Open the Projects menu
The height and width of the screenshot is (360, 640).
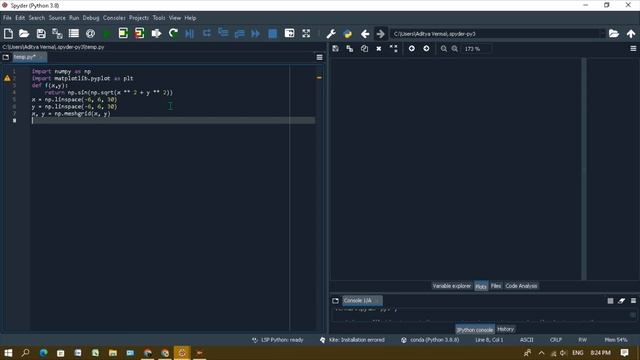coord(139,18)
